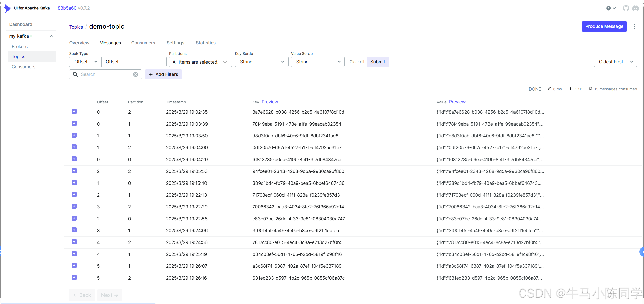Switch to the Statistics tab
Image resolution: width=644 pixels, height=304 pixels.
click(x=205, y=43)
